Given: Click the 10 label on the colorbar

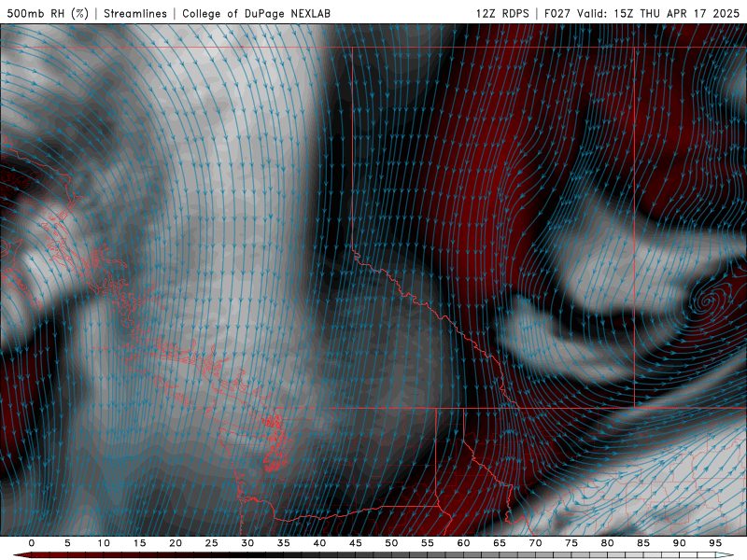Looking at the screenshot, I should coord(104,543).
